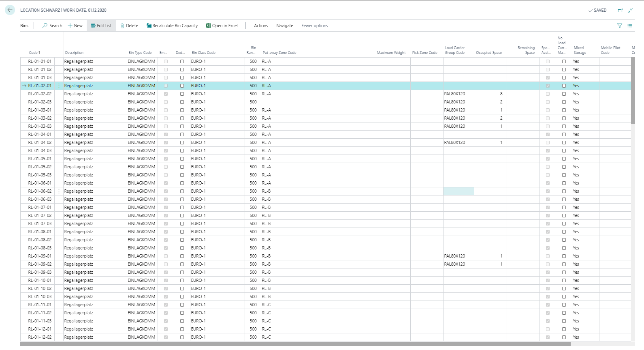Go back using the arrow button

10,10
